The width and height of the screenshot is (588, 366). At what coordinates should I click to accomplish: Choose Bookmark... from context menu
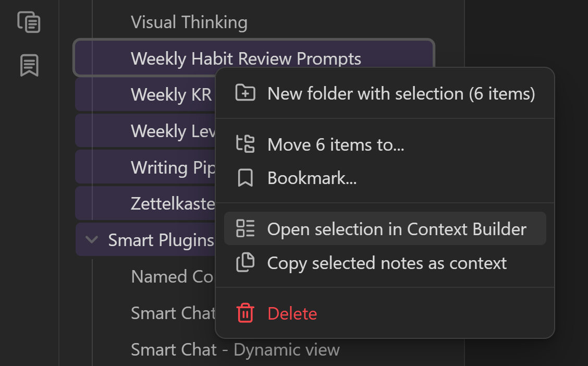(x=312, y=178)
